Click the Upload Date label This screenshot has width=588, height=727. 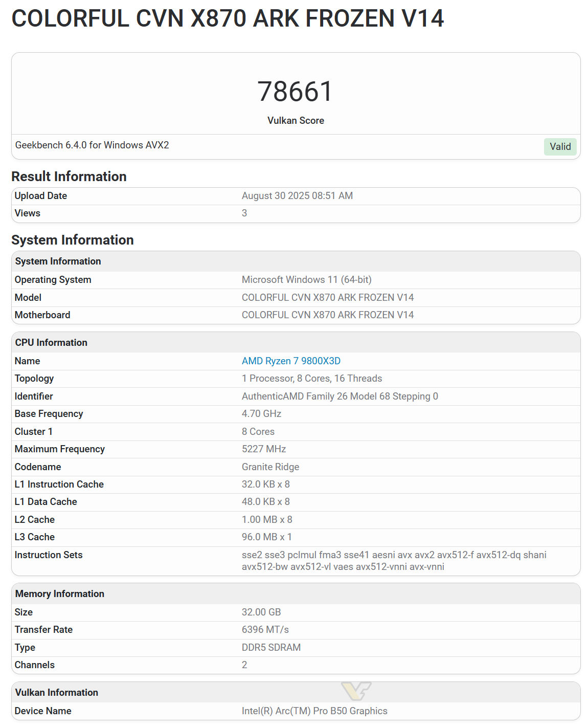coord(41,196)
